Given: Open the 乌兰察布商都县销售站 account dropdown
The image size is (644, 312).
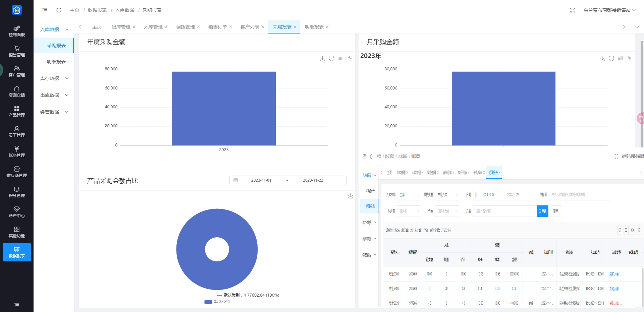Looking at the screenshot, I should [609, 10].
